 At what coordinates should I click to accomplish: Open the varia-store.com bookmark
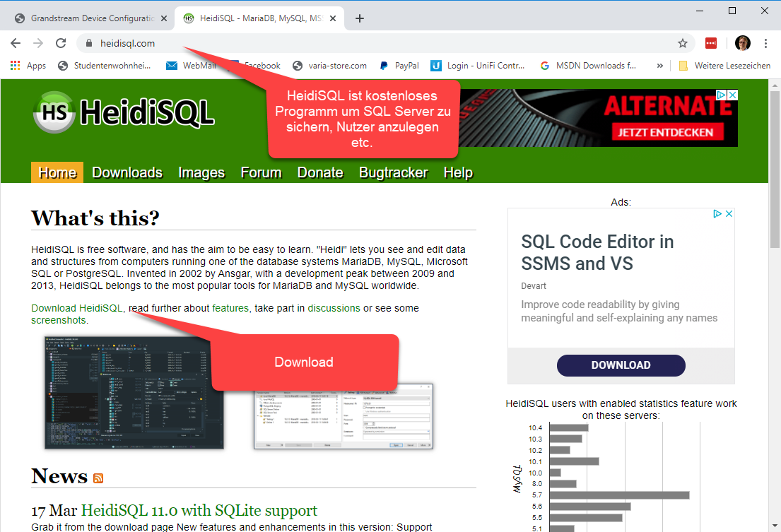click(330, 66)
